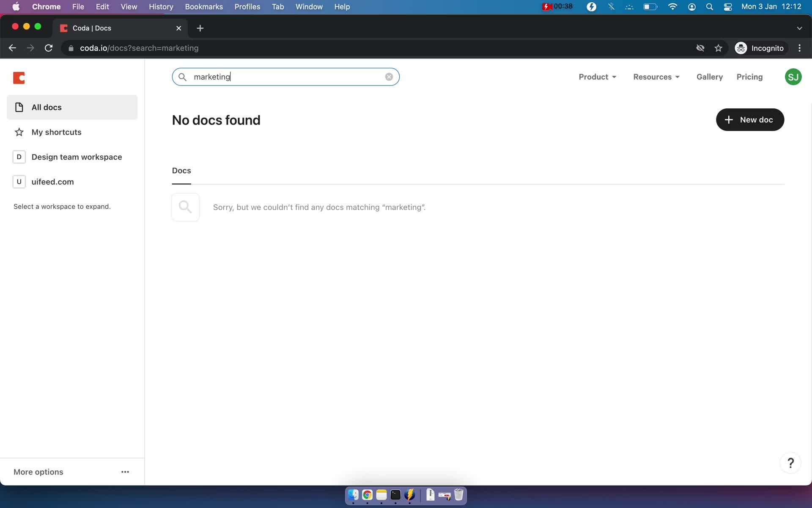This screenshot has width=812, height=508.
Task: Select the Design team workspace item
Action: (77, 157)
